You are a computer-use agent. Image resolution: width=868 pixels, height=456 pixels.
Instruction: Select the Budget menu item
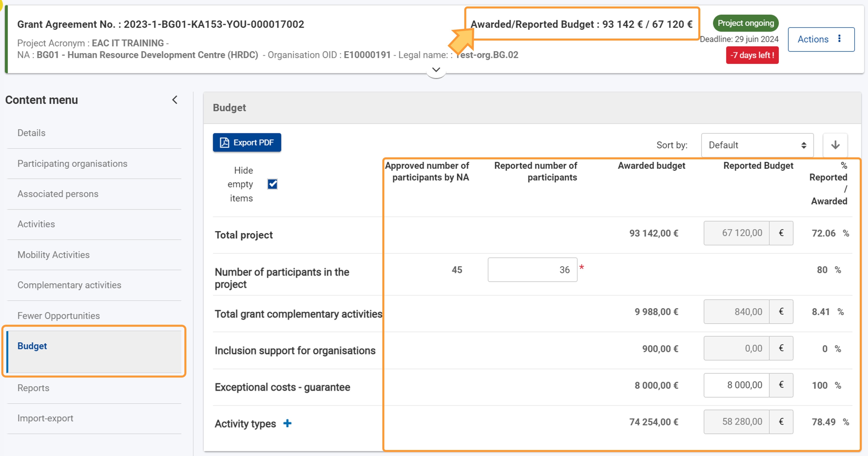click(94, 351)
